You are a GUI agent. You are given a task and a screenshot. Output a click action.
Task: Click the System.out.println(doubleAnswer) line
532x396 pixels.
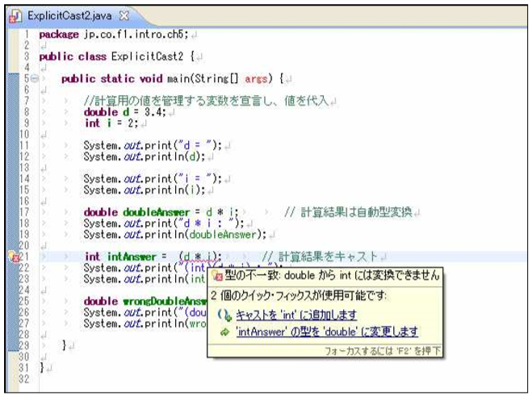coord(174,235)
